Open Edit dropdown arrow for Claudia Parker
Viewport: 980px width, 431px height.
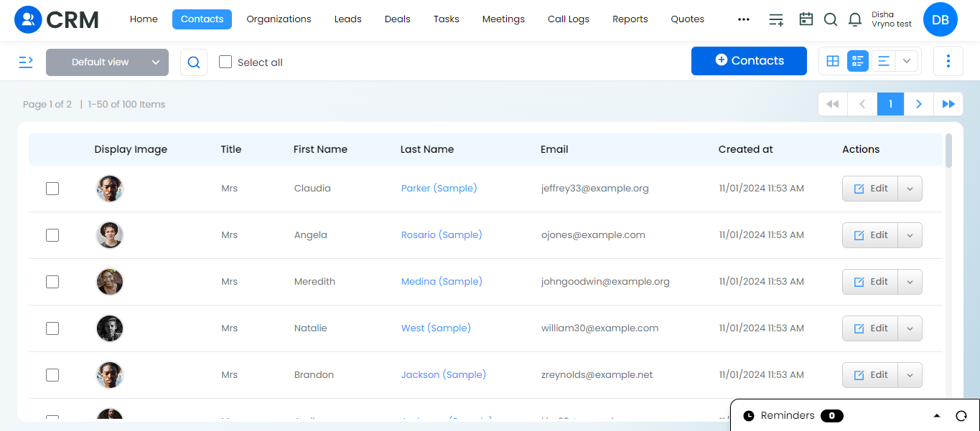(x=910, y=189)
